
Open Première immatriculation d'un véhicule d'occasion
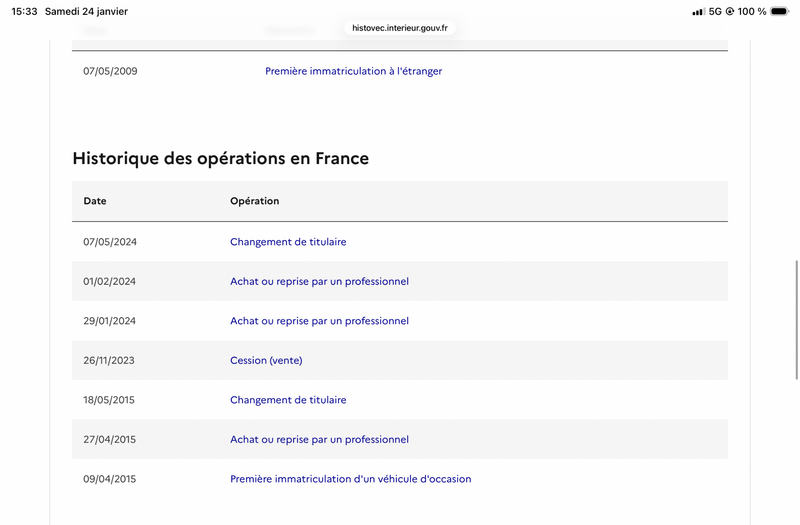pos(350,479)
